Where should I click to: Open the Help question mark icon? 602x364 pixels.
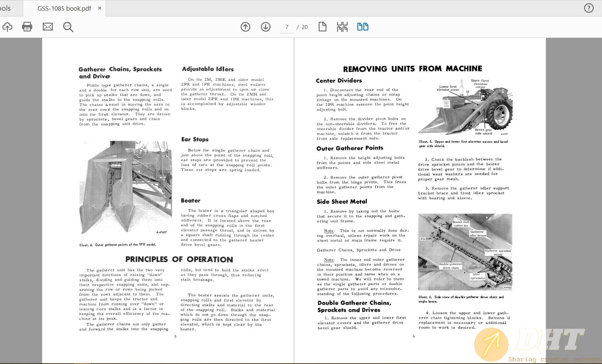[589, 8]
